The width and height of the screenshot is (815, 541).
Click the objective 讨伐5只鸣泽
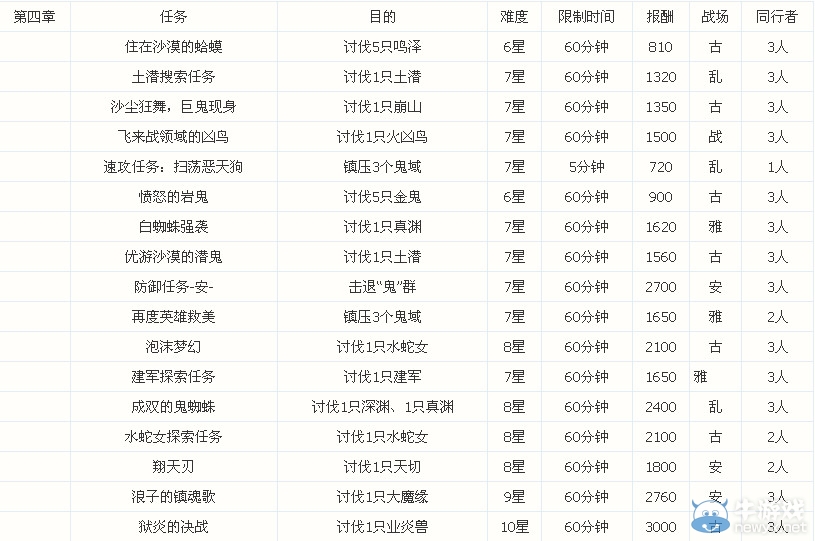click(x=382, y=47)
